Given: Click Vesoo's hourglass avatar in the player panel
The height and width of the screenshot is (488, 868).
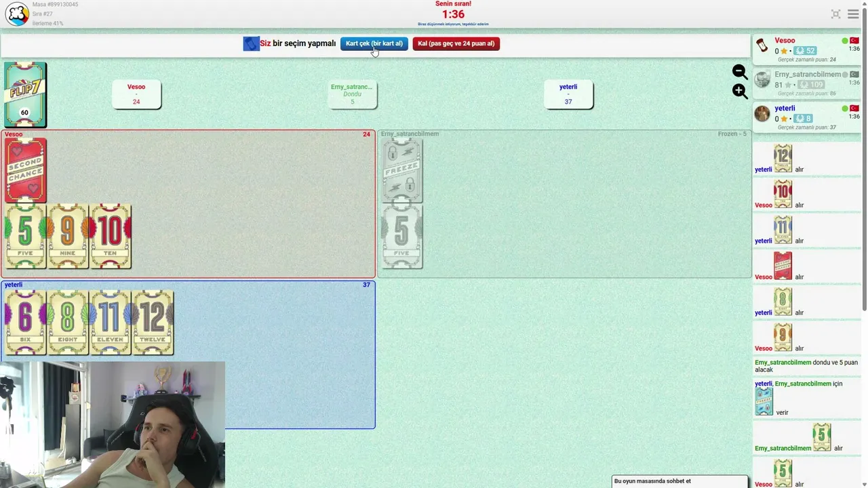Looking at the screenshot, I should coord(762,45).
